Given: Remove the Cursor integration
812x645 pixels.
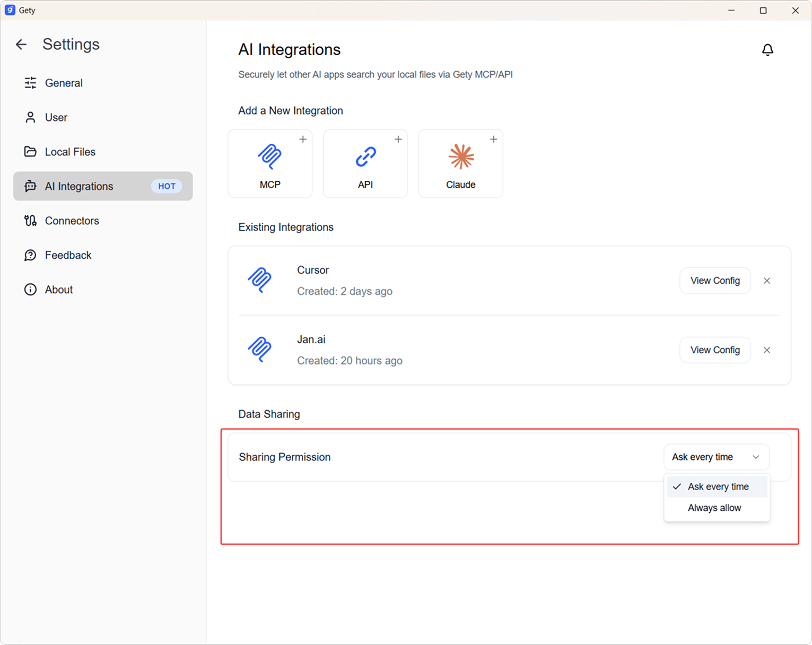Looking at the screenshot, I should click(x=766, y=281).
